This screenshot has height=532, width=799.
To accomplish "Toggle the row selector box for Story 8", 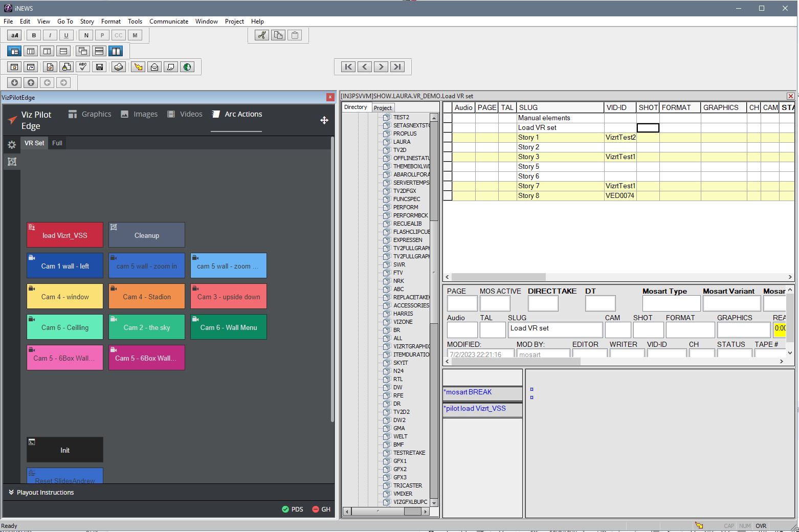I will coord(448,196).
